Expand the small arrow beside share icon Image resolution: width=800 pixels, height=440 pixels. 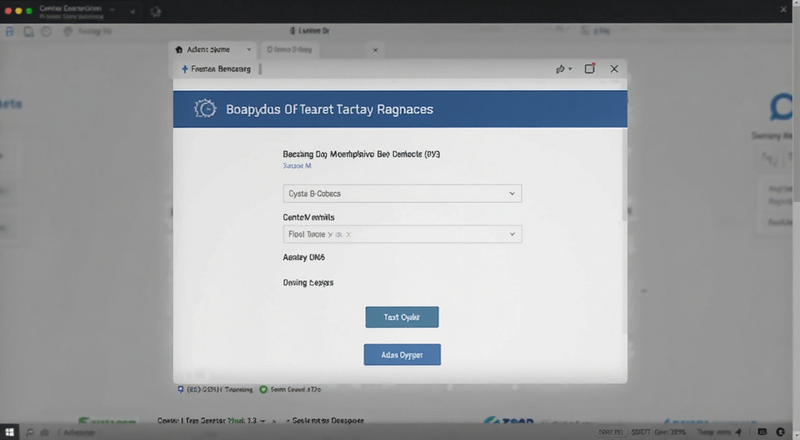570,69
